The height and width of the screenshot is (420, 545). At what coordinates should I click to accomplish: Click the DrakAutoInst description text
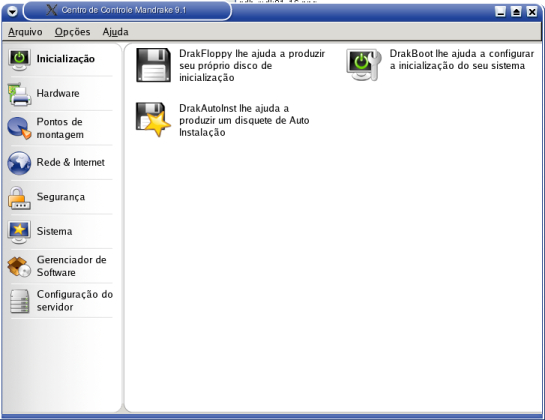click(244, 120)
